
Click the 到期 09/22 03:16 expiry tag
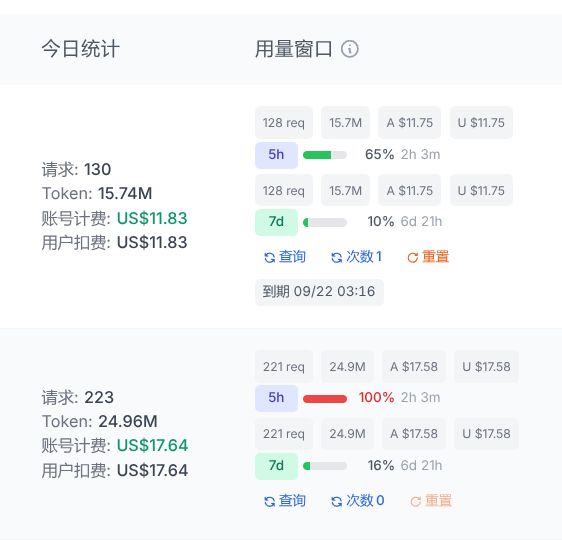319,292
